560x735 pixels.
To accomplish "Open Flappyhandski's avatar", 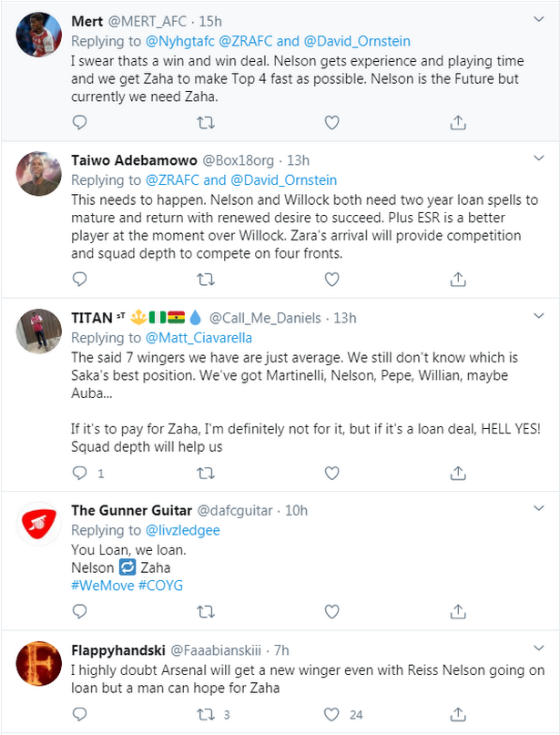I will pos(39,664).
